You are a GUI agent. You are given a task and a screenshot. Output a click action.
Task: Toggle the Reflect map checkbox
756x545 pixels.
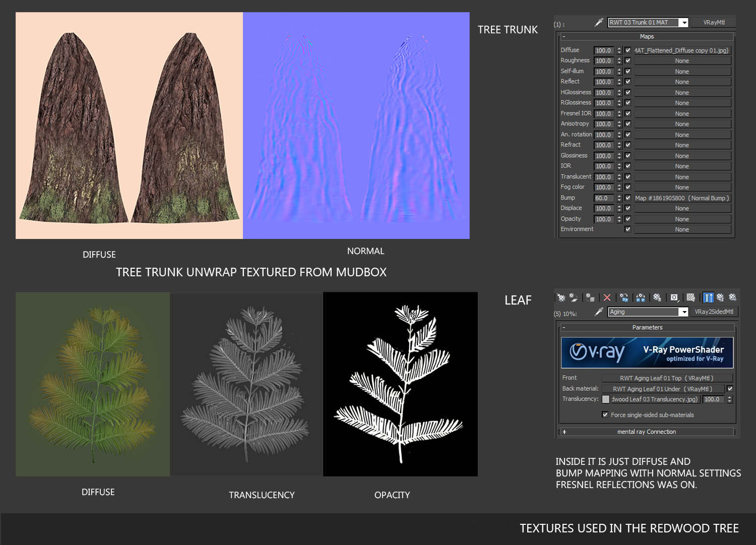[x=627, y=82]
